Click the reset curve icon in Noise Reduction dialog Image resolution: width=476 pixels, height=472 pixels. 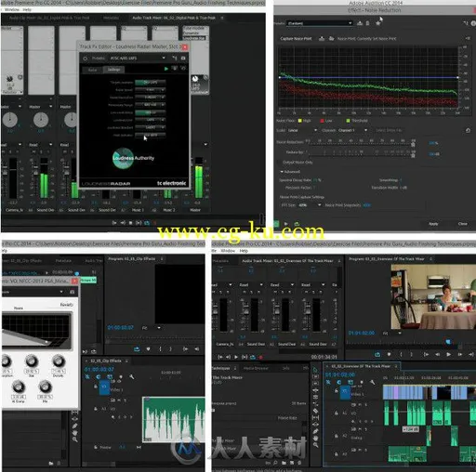coord(468,130)
